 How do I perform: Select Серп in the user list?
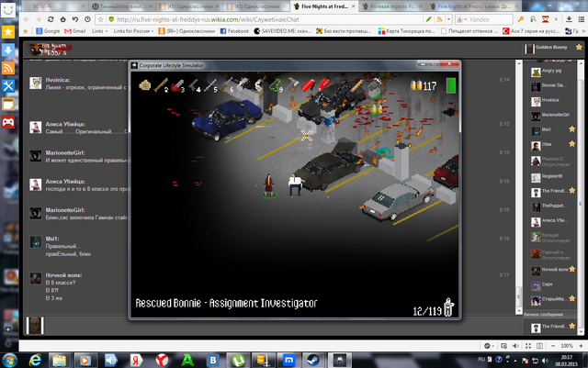click(x=552, y=285)
